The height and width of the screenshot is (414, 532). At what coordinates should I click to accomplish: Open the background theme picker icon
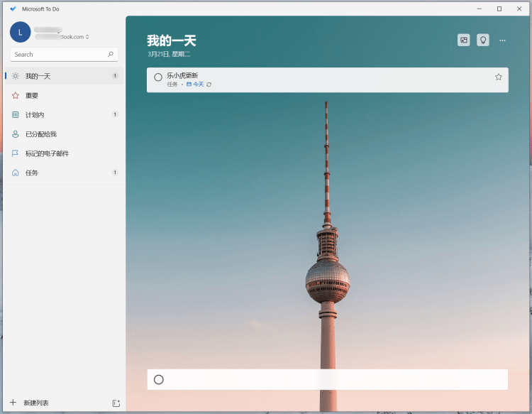pos(463,40)
